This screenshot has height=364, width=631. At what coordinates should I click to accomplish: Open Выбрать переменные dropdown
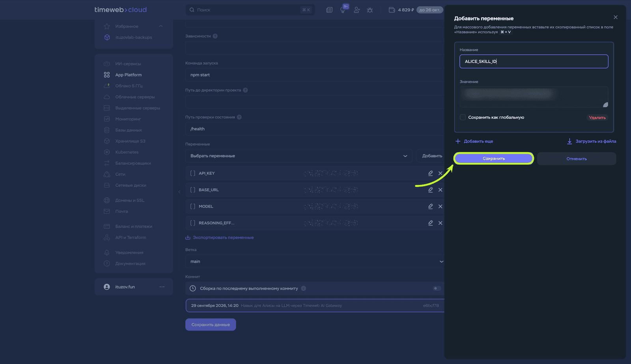pos(299,156)
